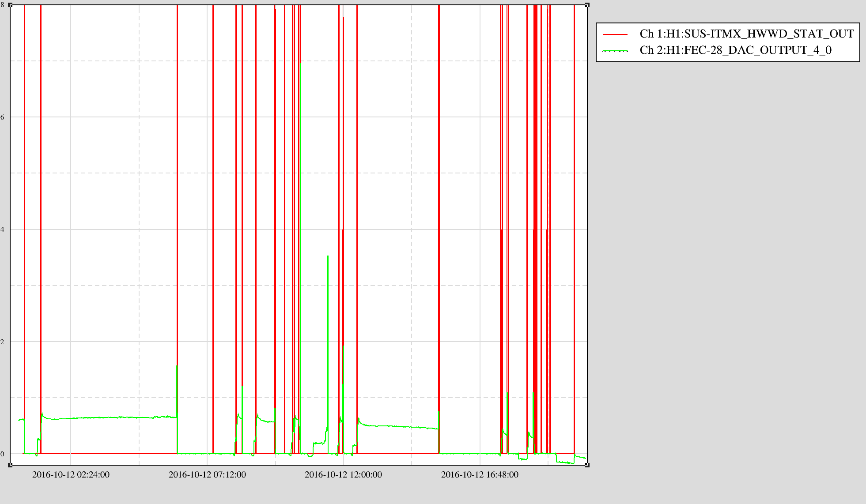866x504 pixels.
Task: Click the green line sample in legend
Action: click(615, 51)
